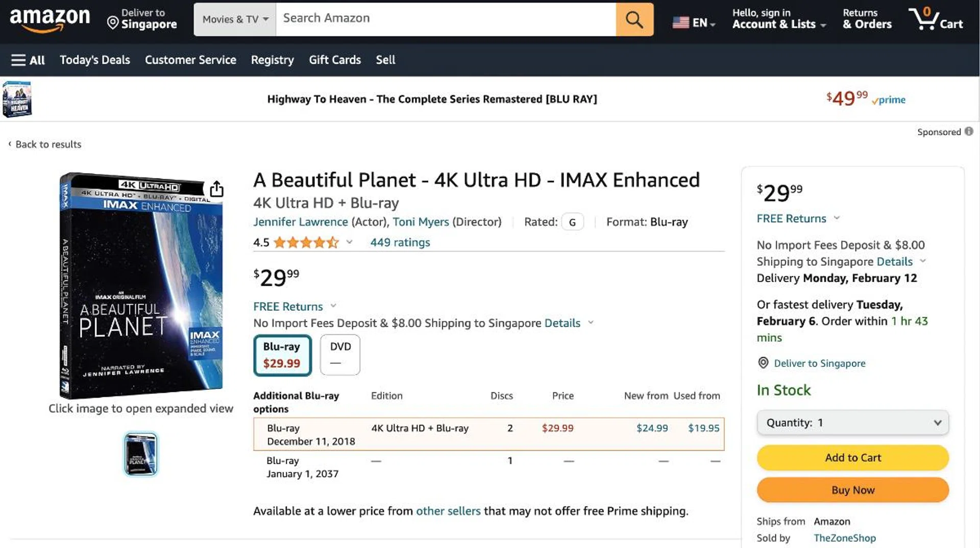The image size is (980, 548).
Task: Click the Amazon logo
Action: (50, 19)
